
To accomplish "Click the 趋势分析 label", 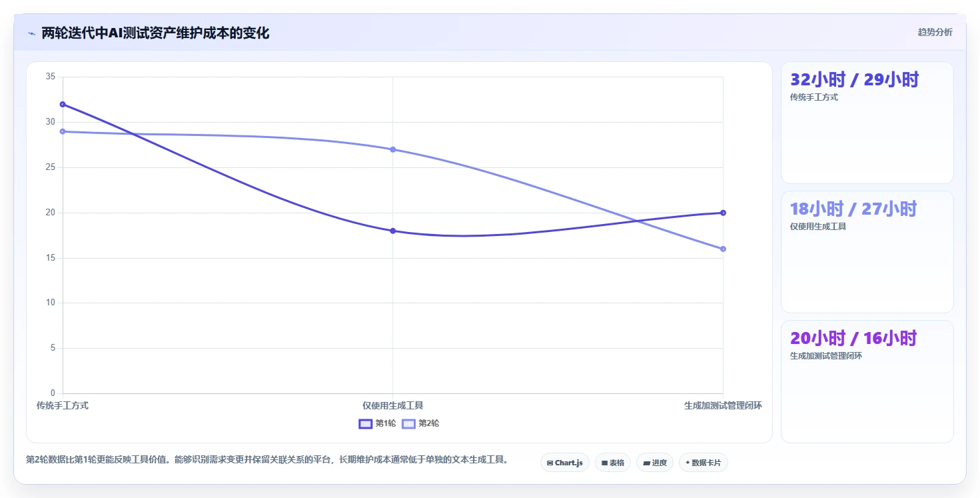I will 935,32.
